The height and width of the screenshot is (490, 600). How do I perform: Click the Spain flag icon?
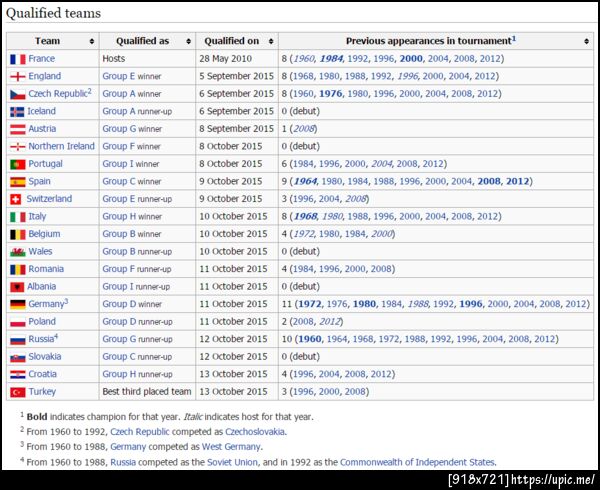tap(18, 182)
